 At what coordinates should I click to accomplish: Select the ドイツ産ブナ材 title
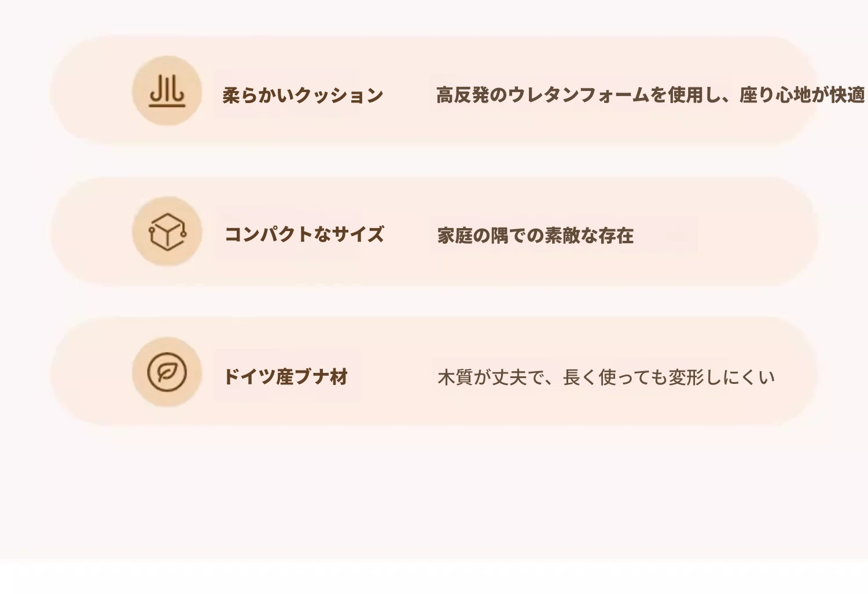click(x=285, y=377)
